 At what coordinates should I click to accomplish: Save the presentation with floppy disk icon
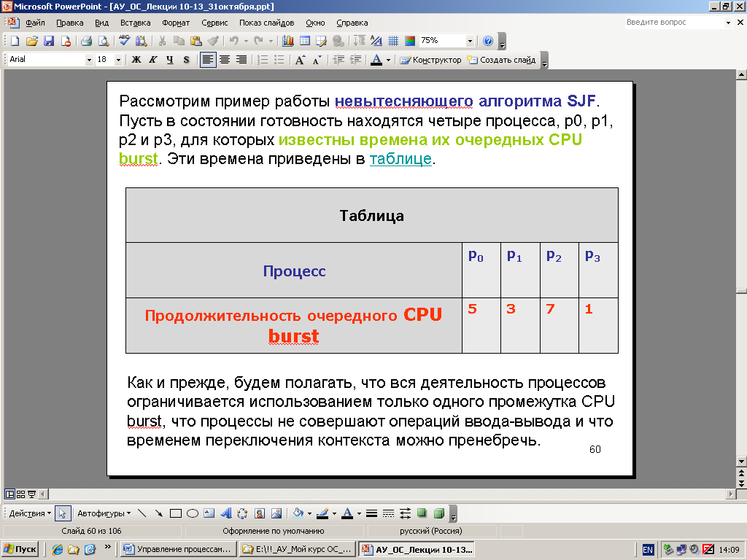(x=49, y=41)
